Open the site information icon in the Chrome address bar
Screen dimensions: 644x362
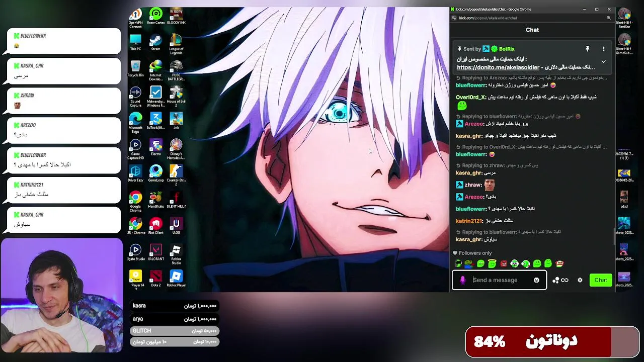click(x=454, y=18)
